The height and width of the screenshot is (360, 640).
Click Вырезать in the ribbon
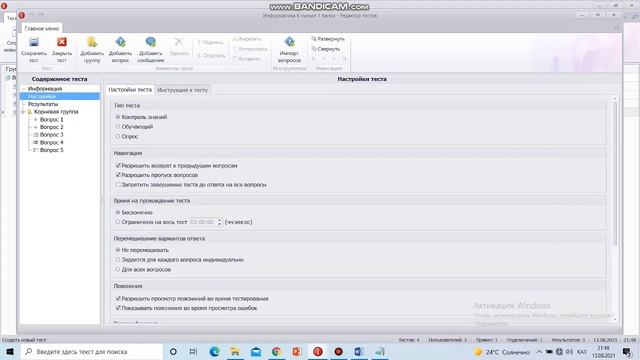pos(247,39)
